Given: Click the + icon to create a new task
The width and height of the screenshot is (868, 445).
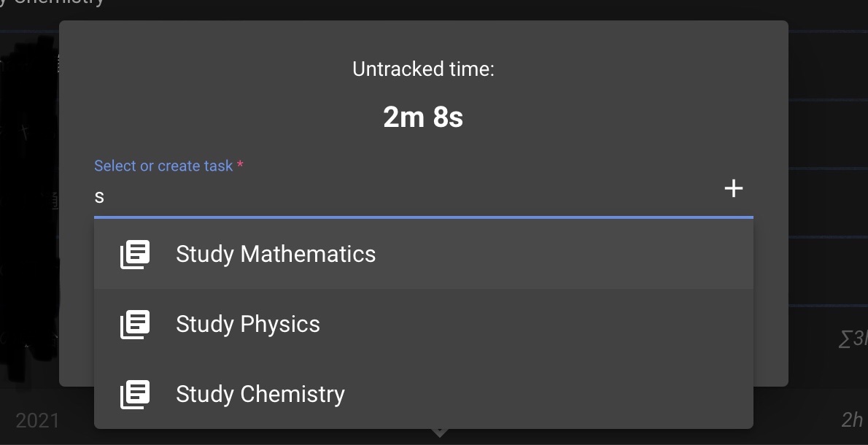Looking at the screenshot, I should point(734,188).
